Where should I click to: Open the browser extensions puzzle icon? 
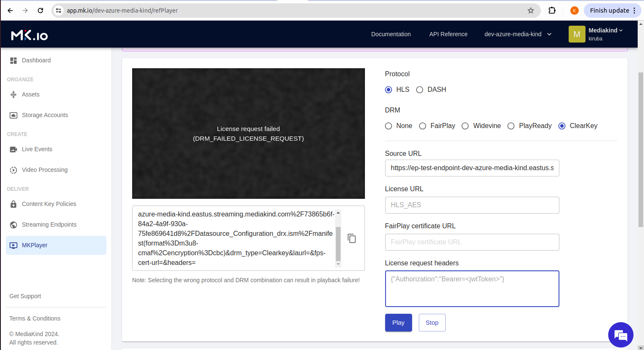(552, 11)
